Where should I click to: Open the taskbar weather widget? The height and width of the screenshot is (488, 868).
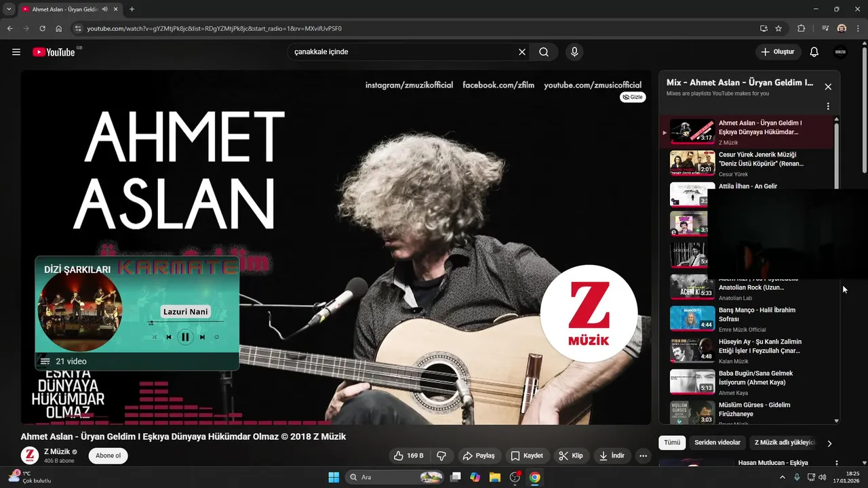point(29,477)
